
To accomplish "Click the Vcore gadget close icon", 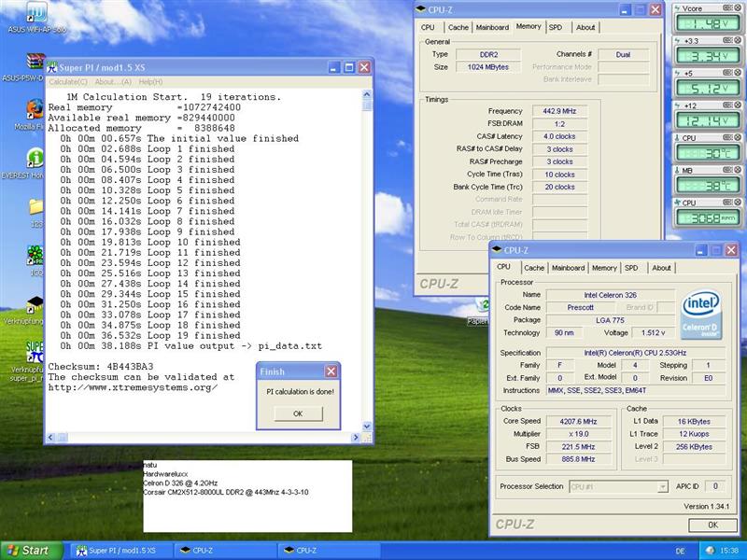I will [x=738, y=8].
